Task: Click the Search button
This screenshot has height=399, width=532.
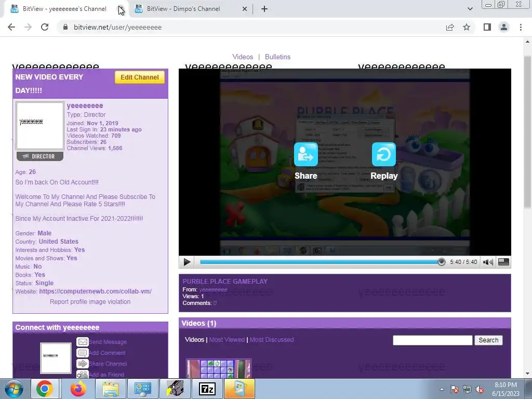Action: tap(488, 340)
